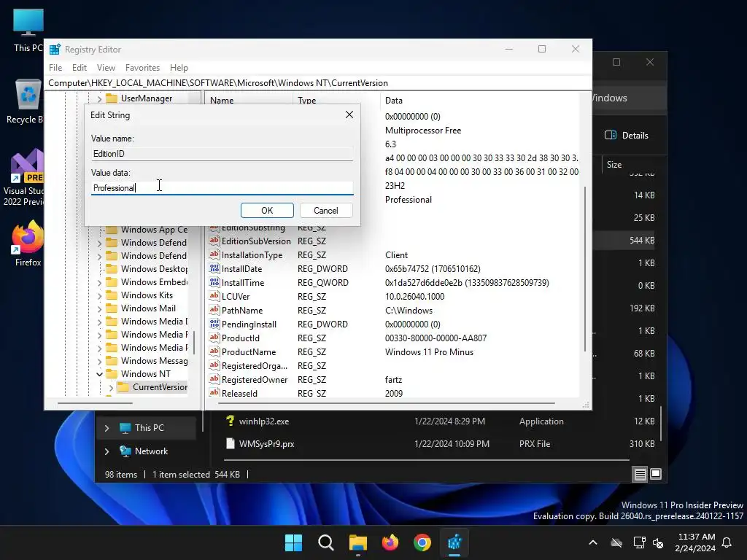
Task: Open taskbar Search
Action: 326,542
